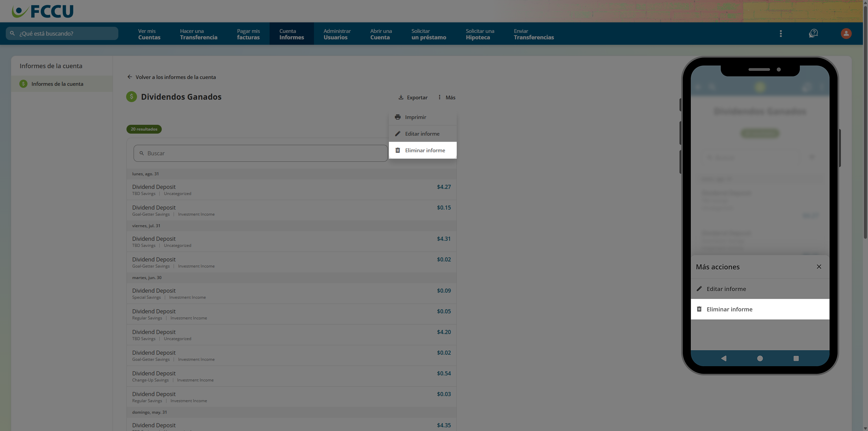Click the Buscar transactions field
868x431 pixels.
point(260,153)
